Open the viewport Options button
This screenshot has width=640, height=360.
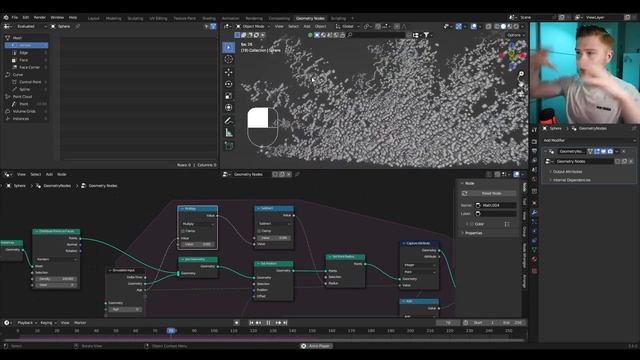coord(515,35)
